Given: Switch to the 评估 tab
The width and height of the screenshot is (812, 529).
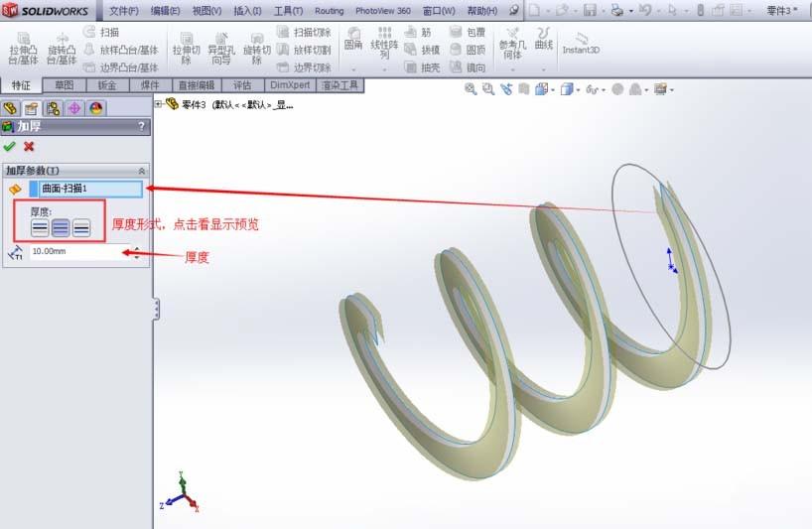Looking at the screenshot, I should [242, 85].
